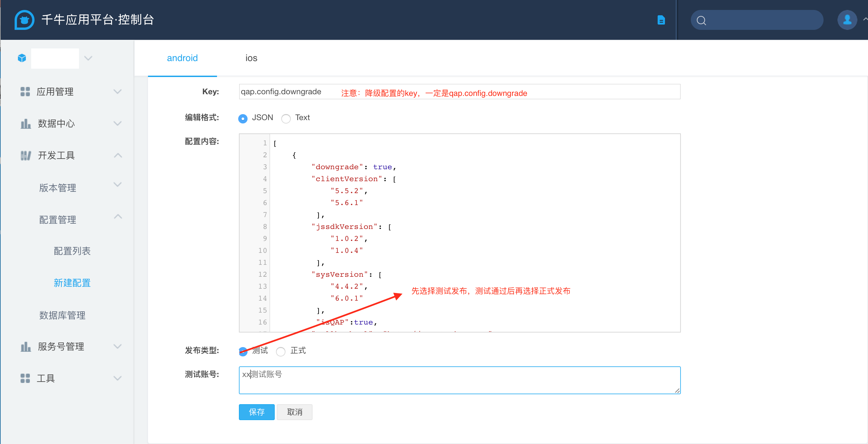Image resolution: width=868 pixels, height=444 pixels.
Task: Switch to the ios tab
Action: (x=252, y=58)
